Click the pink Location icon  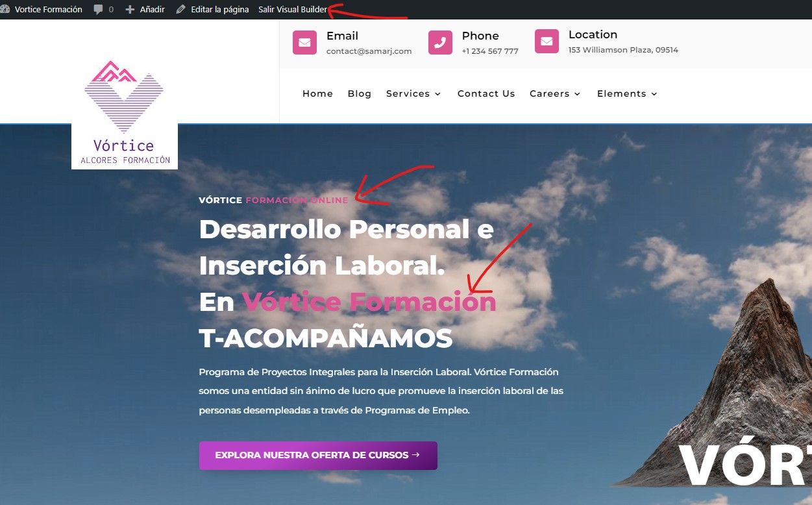click(547, 41)
